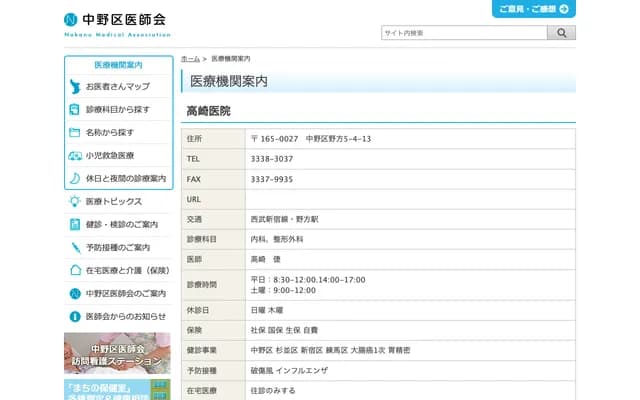Open the 小児救急医療 ambulance icon

pyautogui.click(x=75, y=155)
